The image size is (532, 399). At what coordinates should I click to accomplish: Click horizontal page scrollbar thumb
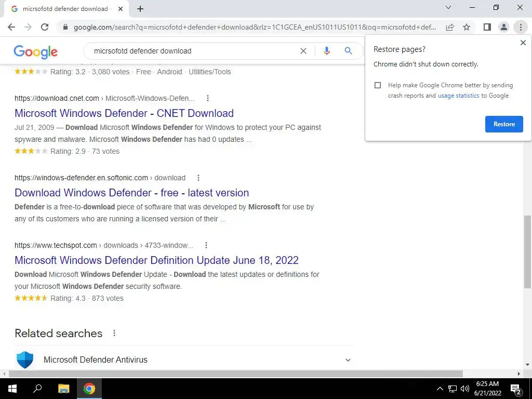pyautogui.click(x=236, y=374)
